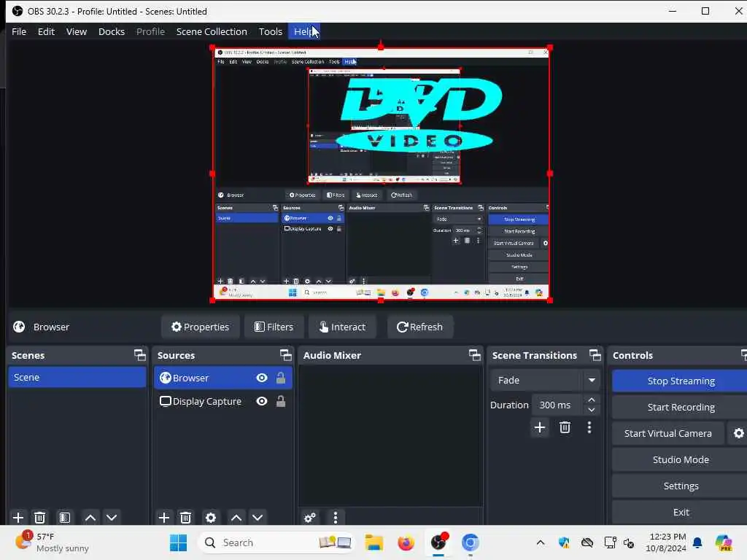This screenshot has width=747, height=560.
Task: Open the Tools menu
Action: point(270,31)
